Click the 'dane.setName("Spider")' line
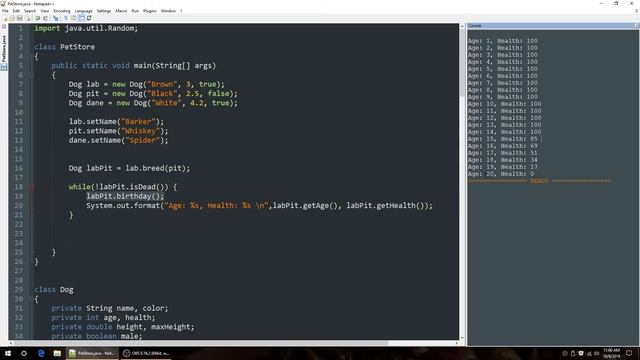 (118, 140)
